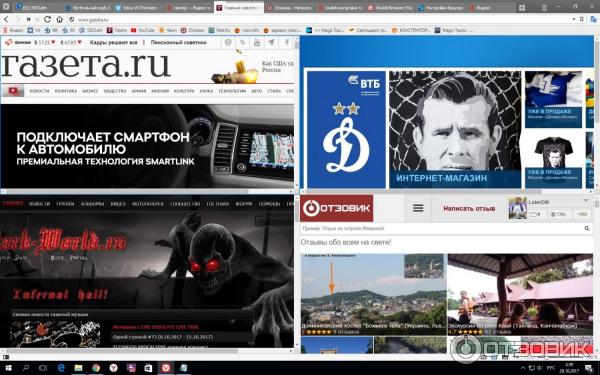Image resolution: width=600 pixels, height=375 pixels.
Task: Open the Windows Start button
Action: tap(7, 368)
